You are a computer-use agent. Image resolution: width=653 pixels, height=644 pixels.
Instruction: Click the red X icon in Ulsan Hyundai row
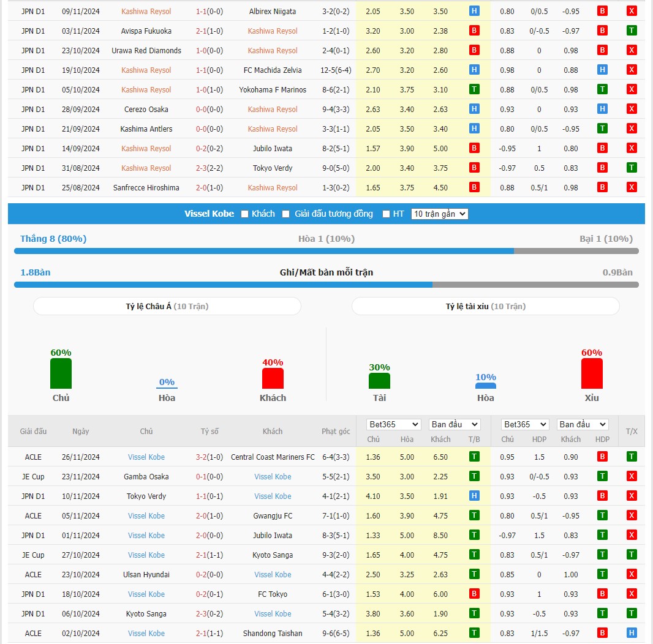[632, 574]
